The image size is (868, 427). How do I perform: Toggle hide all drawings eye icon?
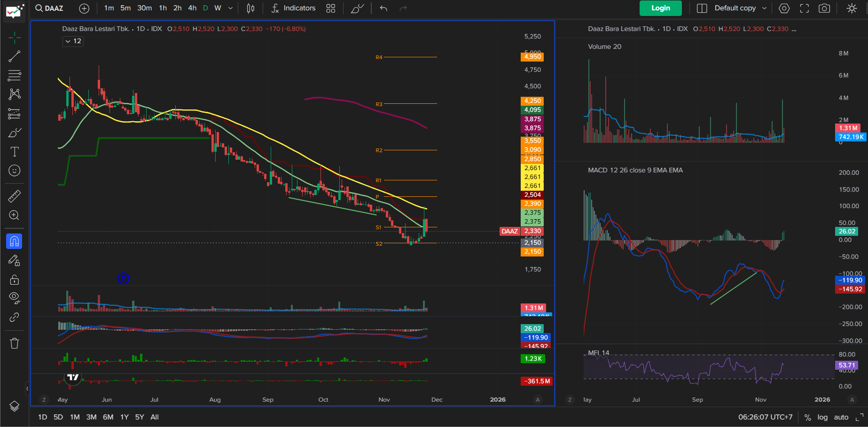pos(15,298)
